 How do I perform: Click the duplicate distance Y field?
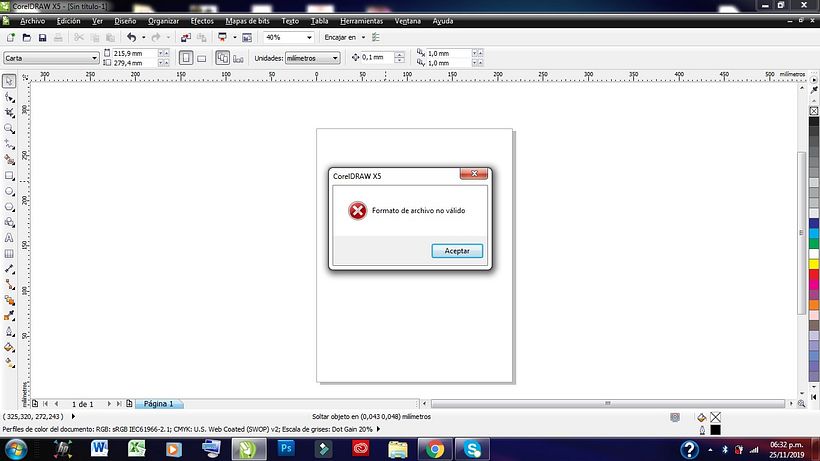click(x=449, y=63)
